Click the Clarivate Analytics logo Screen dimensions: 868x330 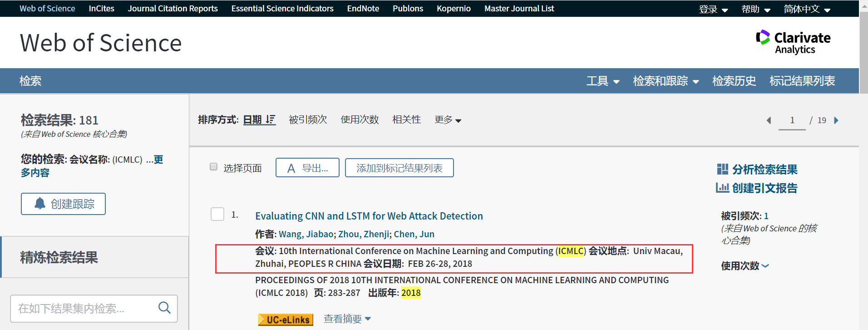(793, 42)
